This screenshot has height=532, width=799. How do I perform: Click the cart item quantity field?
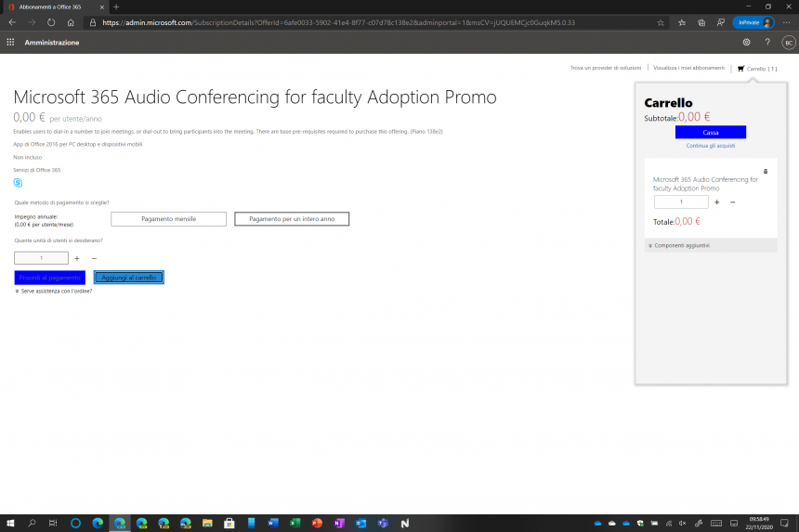click(x=681, y=202)
